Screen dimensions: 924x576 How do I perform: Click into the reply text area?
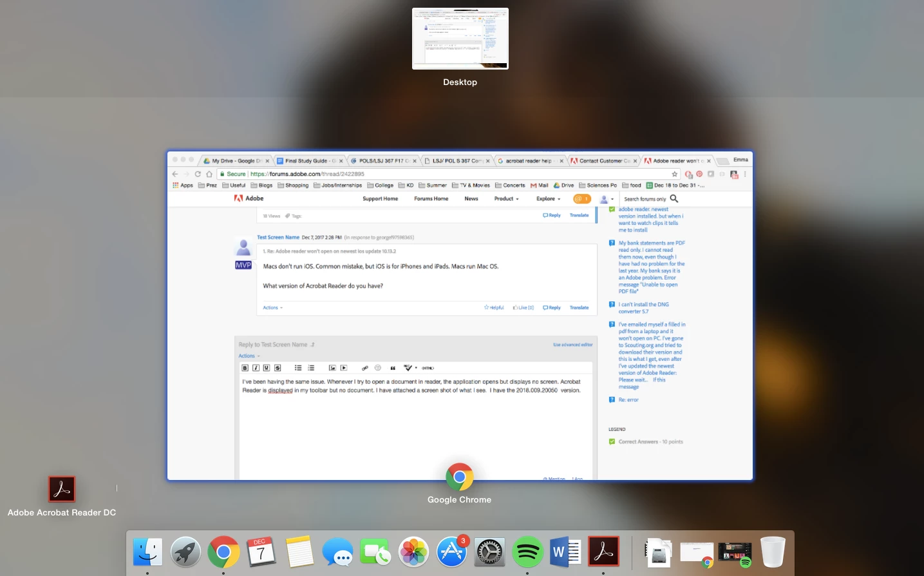(x=415, y=425)
